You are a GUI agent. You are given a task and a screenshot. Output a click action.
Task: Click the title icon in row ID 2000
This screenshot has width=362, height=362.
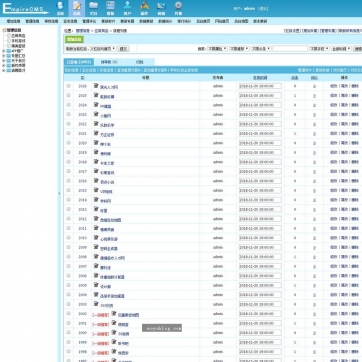114,333
